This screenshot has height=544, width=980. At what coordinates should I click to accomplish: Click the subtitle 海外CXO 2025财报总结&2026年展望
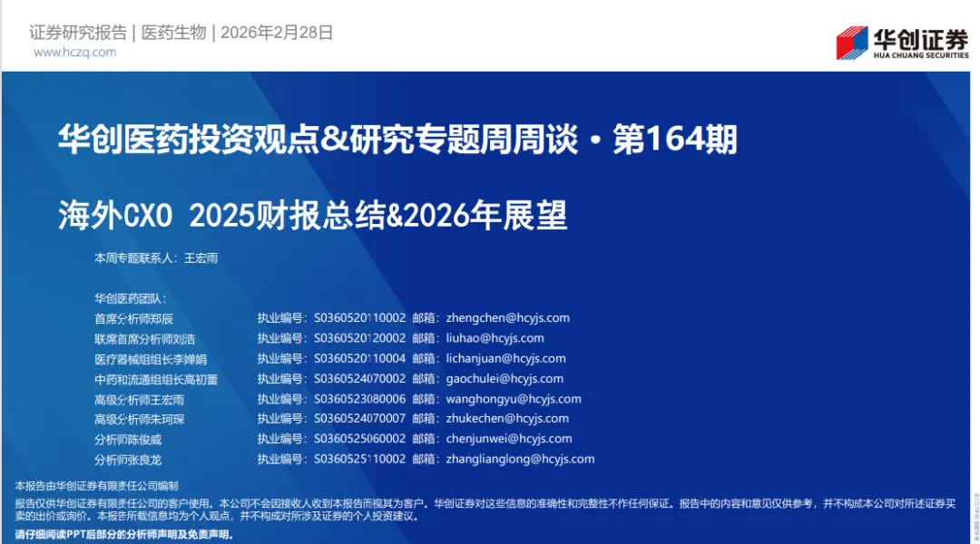[312, 216]
